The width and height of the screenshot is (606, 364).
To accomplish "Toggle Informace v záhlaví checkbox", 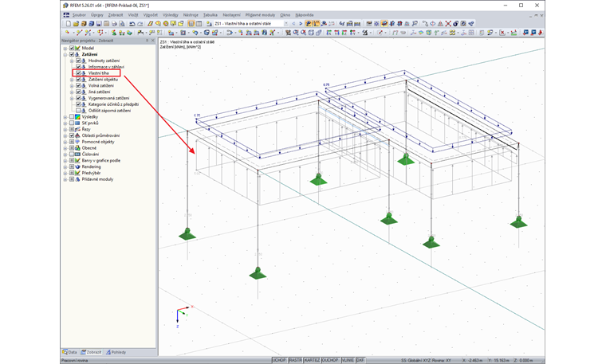I will (x=78, y=67).
